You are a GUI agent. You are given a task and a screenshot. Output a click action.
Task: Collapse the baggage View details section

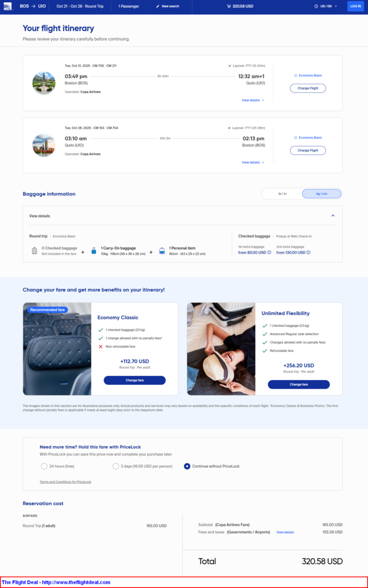[333, 216]
